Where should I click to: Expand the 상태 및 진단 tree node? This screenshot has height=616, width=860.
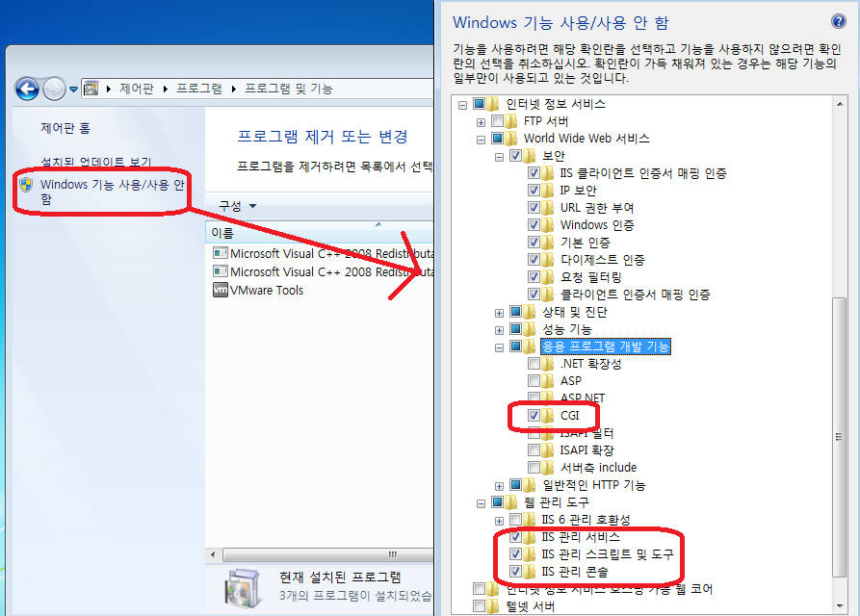(x=499, y=314)
